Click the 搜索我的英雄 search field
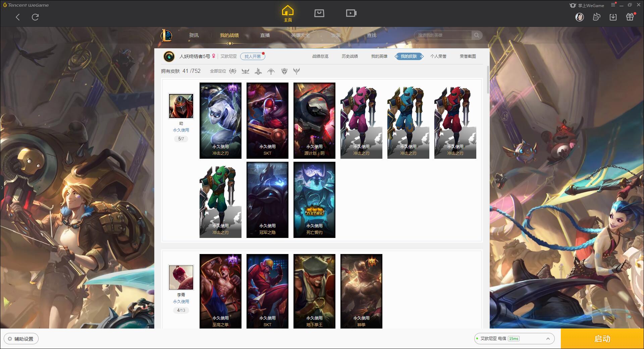Screen dimensions: 644x349 tap(443, 35)
